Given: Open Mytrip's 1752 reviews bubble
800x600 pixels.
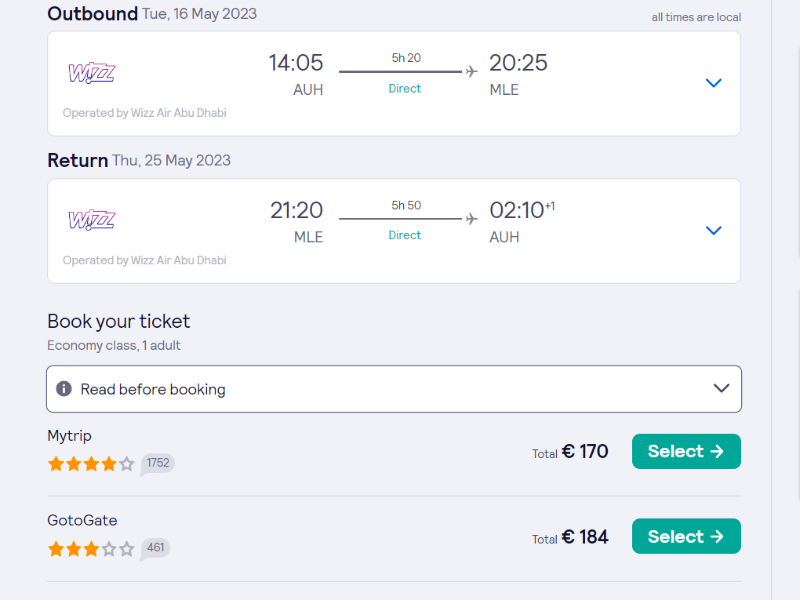Looking at the screenshot, I should coord(157,463).
